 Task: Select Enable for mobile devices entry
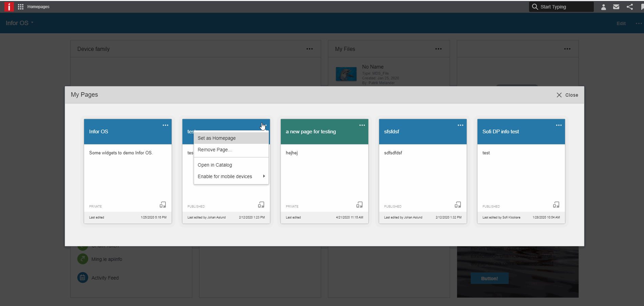[x=231, y=176]
